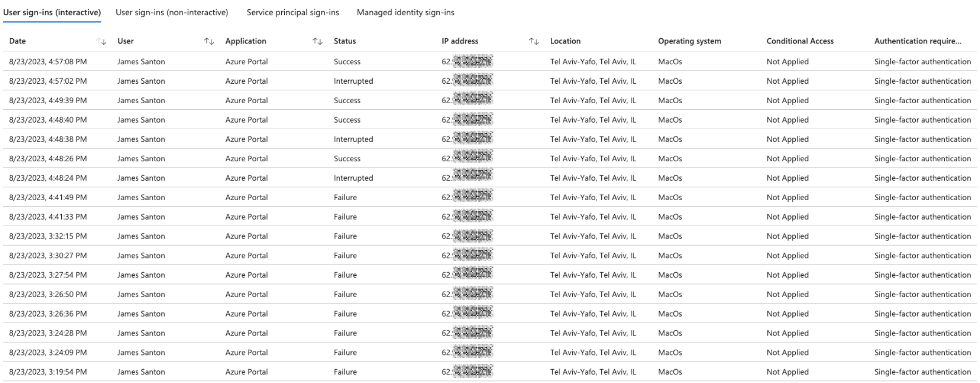Click Single-factor authentication in 4:41:49 PM row
Screen dimensions: 980x383
(923, 198)
